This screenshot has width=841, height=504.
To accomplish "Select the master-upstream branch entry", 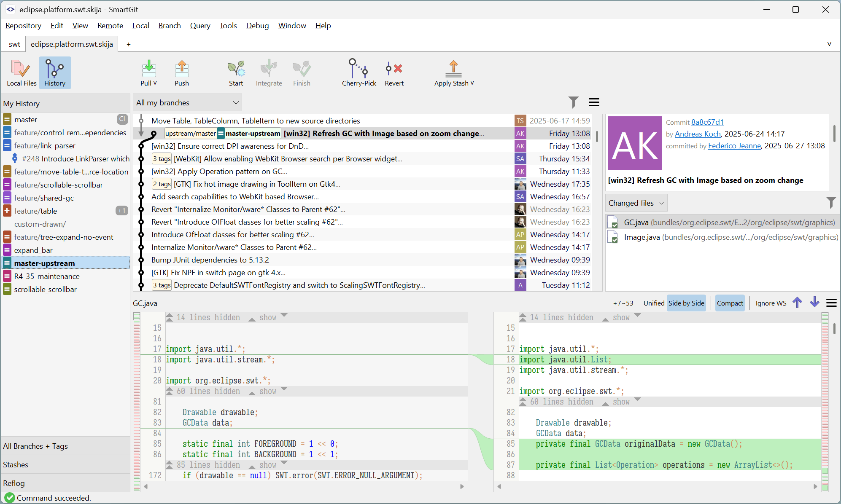I will (45, 263).
